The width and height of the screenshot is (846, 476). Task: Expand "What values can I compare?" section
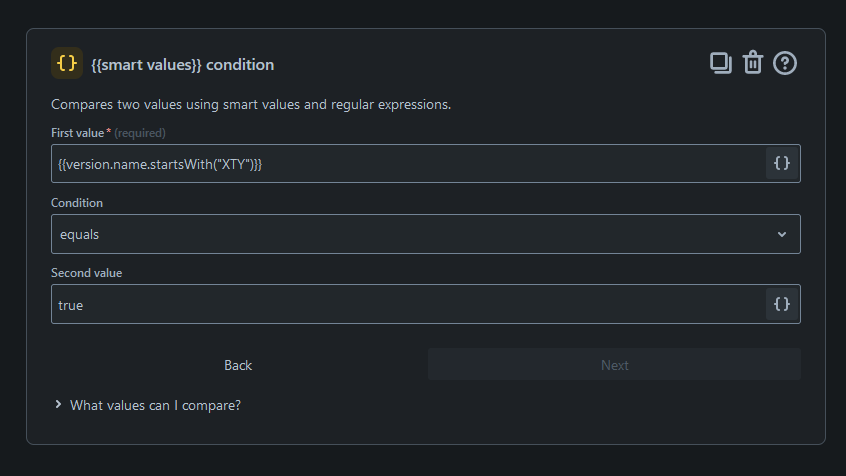[155, 405]
